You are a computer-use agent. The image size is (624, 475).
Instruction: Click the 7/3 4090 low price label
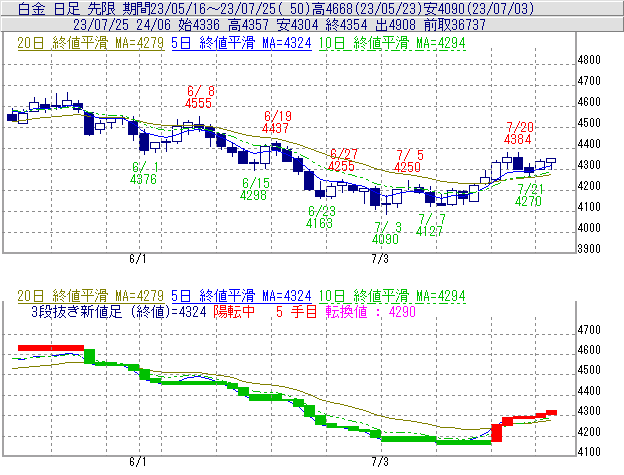pos(386,233)
